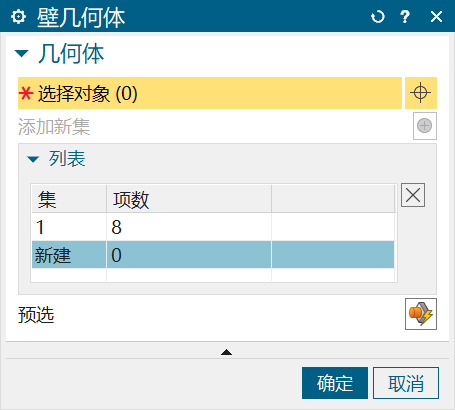Click the 集 column header
The width and height of the screenshot is (455, 410).
pos(69,199)
